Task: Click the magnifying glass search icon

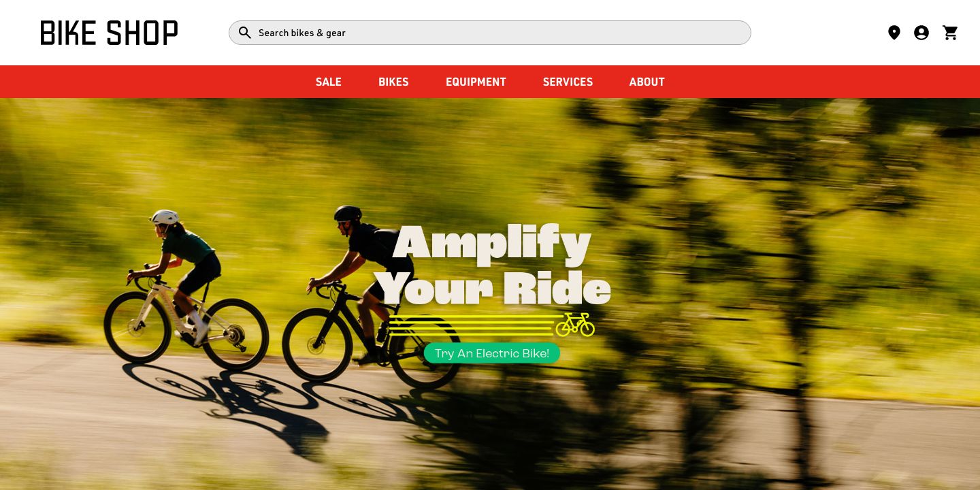Action: coord(245,33)
